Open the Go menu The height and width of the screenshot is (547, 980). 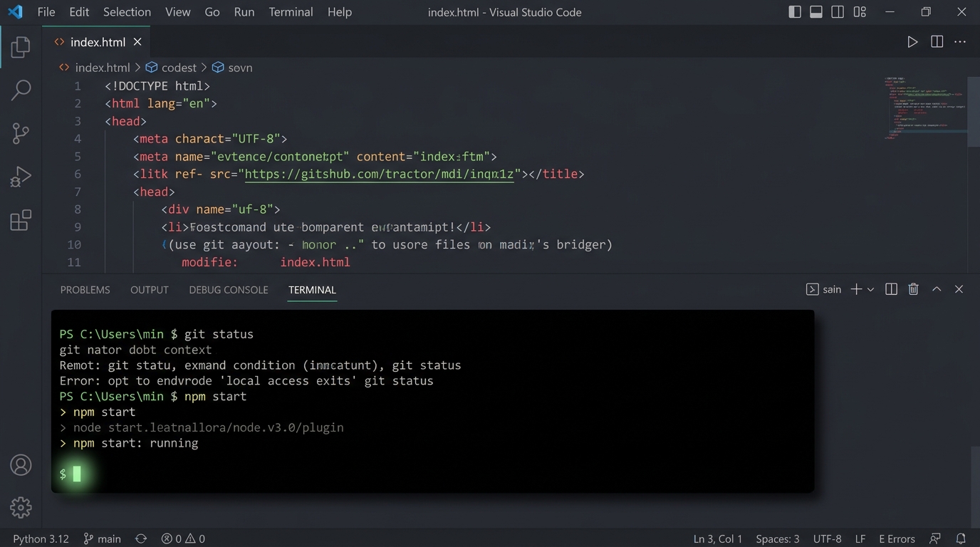[x=212, y=12]
